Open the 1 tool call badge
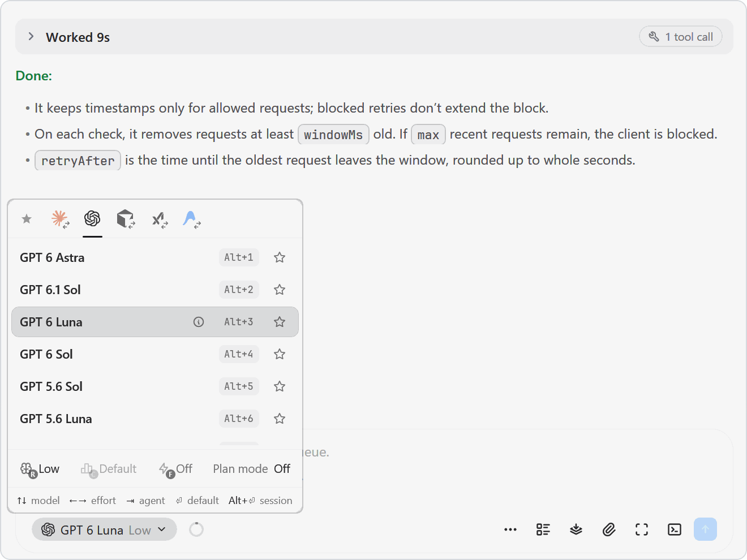The image size is (747, 560). (681, 37)
